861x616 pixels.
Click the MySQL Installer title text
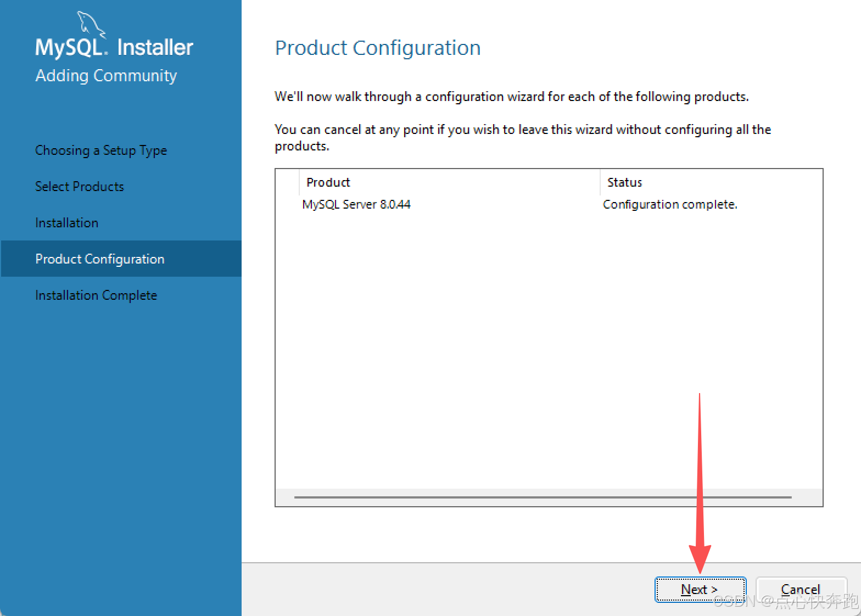[x=114, y=47]
